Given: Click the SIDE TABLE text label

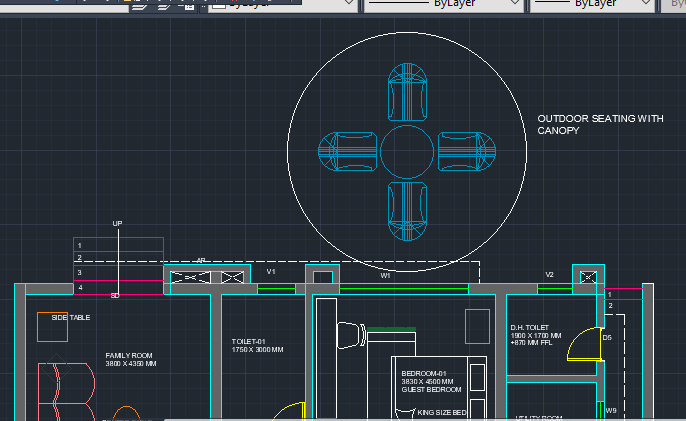Looking at the screenshot, I should point(71,317).
